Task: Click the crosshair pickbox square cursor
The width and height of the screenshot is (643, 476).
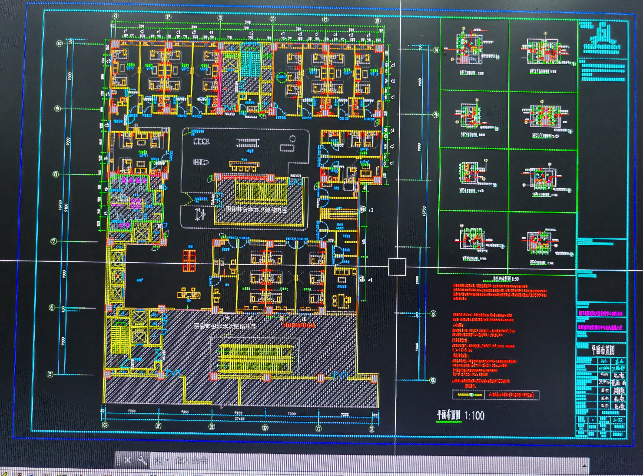Action: 396,266
